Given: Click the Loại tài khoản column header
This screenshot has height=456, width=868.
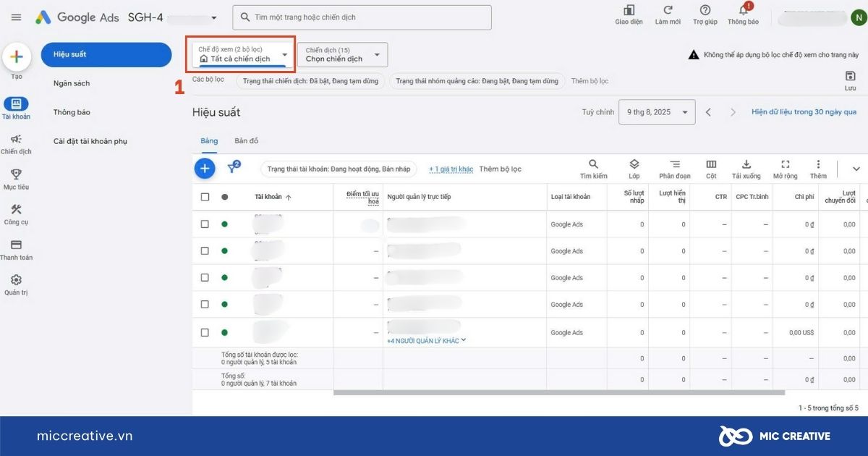Looking at the screenshot, I should click(570, 197).
